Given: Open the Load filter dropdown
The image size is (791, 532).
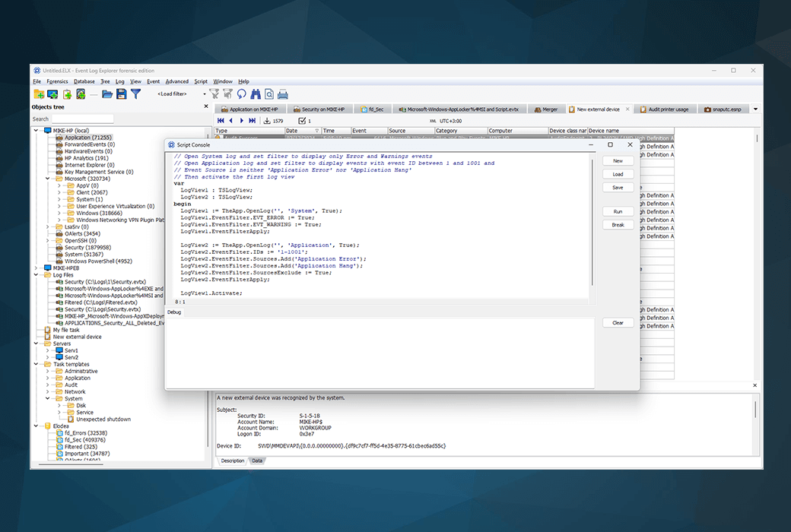Looking at the screenshot, I should point(205,94).
